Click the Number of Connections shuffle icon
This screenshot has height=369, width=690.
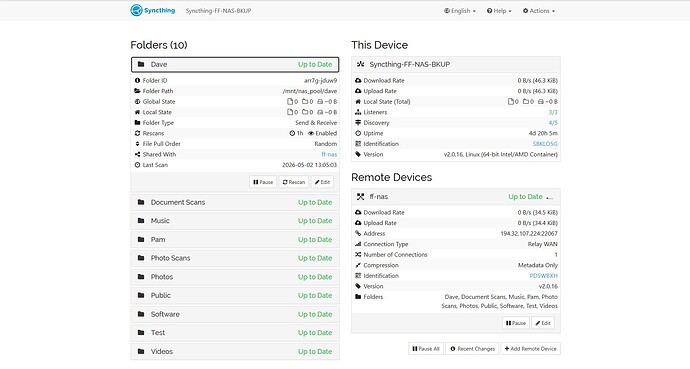click(x=358, y=255)
